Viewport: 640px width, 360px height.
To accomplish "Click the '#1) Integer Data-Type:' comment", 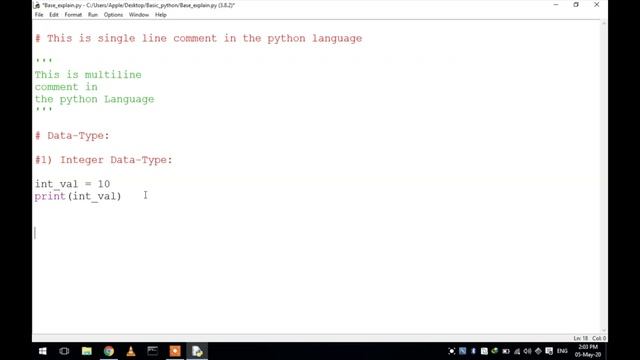I will [x=104, y=160].
